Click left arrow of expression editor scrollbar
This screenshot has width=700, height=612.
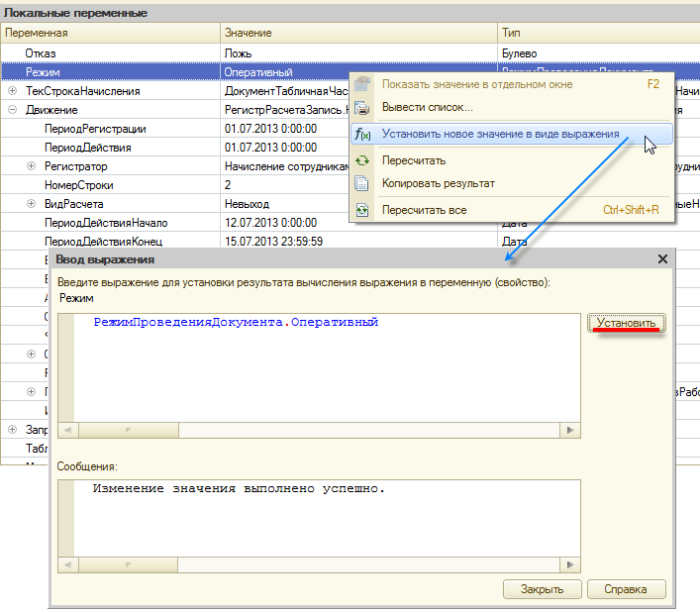coord(68,431)
